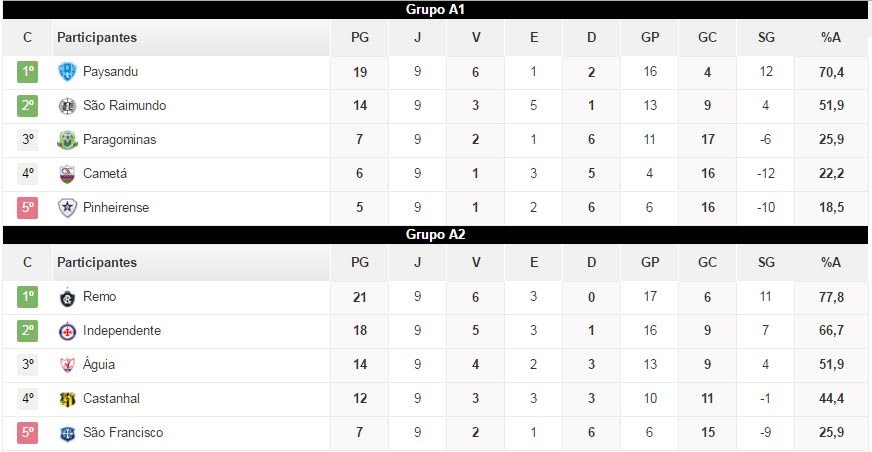Image resolution: width=872 pixels, height=452 pixels.
Task: Open the Paysandu team name link
Action: (111, 72)
